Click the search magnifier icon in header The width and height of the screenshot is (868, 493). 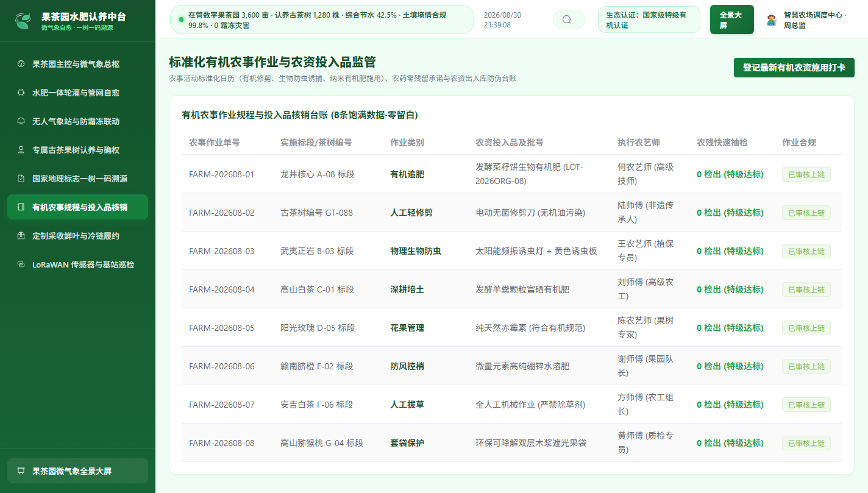point(567,20)
